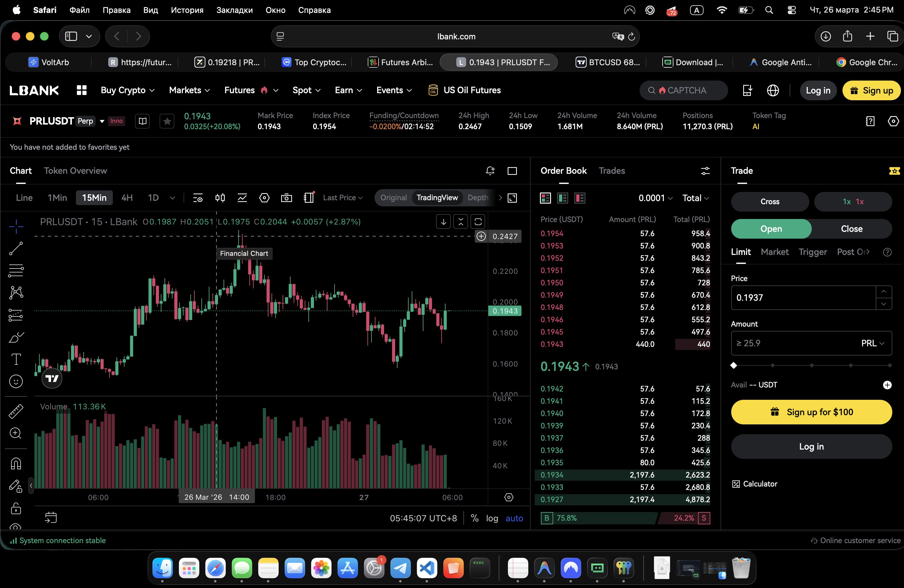Select the patterns drawing tool
Viewport: 904px width, 588px height.
tap(16, 292)
